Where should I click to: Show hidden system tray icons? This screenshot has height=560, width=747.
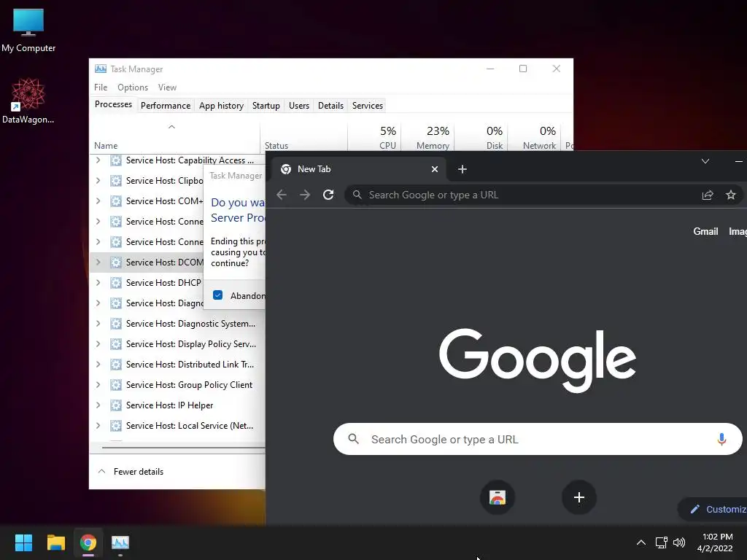pos(641,542)
